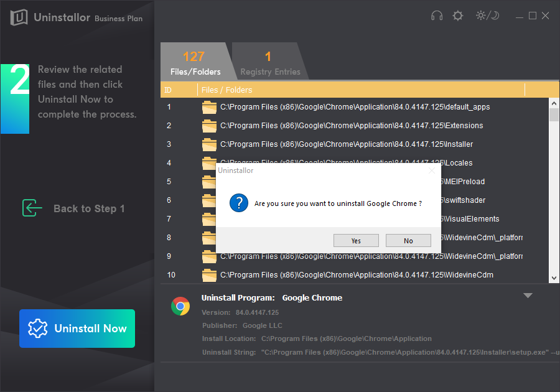
Task: Minimize the Uninstallor window
Action: coord(520,16)
